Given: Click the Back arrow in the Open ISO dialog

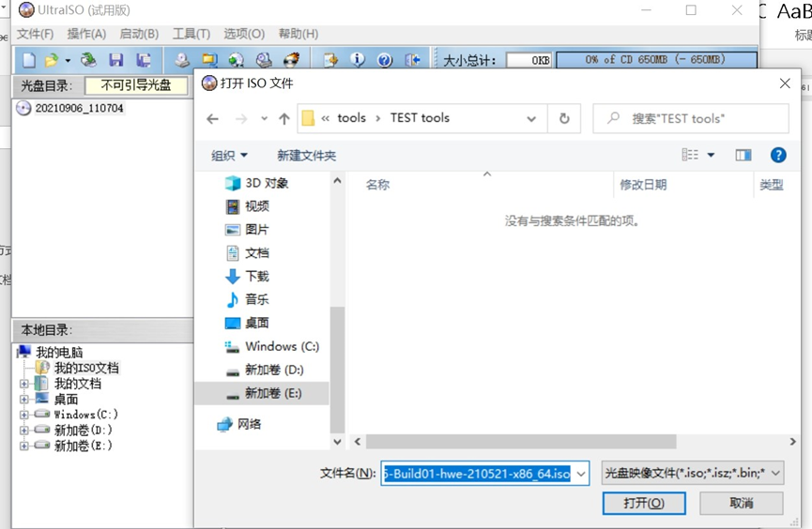Looking at the screenshot, I should click(x=213, y=119).
